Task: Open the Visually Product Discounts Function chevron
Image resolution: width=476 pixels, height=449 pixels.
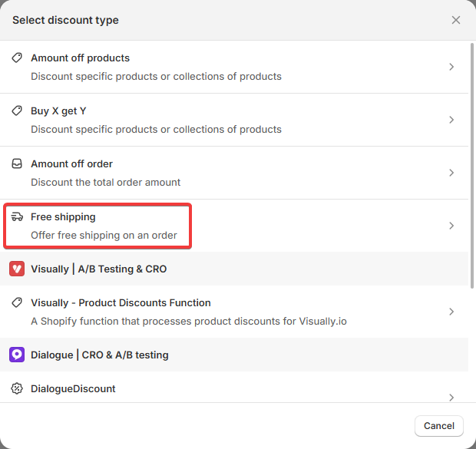Action: point(451,312)
